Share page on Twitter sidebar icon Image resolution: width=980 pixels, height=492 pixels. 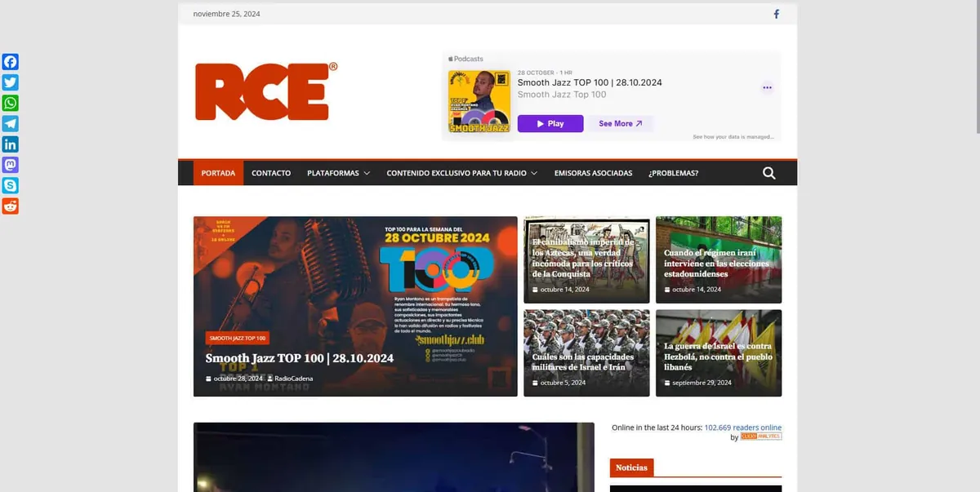click(x=10, y=82)
